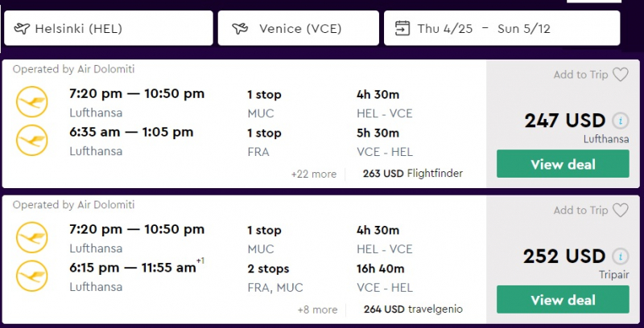Select the 263 USD Flightfinder offer
The image size is (644, 328).
[413, 173]
